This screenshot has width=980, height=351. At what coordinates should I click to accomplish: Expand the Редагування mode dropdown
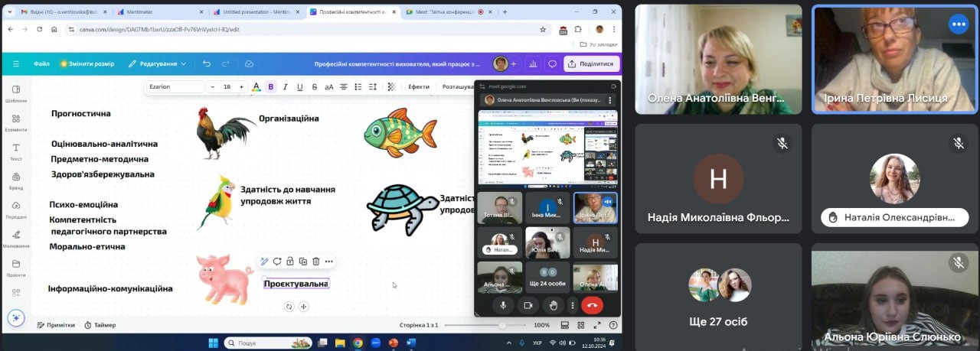[158, 63]
